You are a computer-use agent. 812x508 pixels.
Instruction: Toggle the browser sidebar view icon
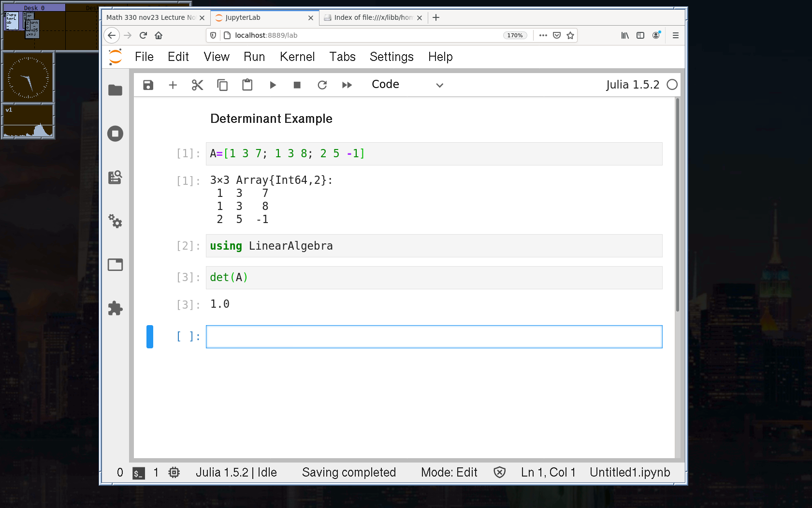(x=640, y=35)
